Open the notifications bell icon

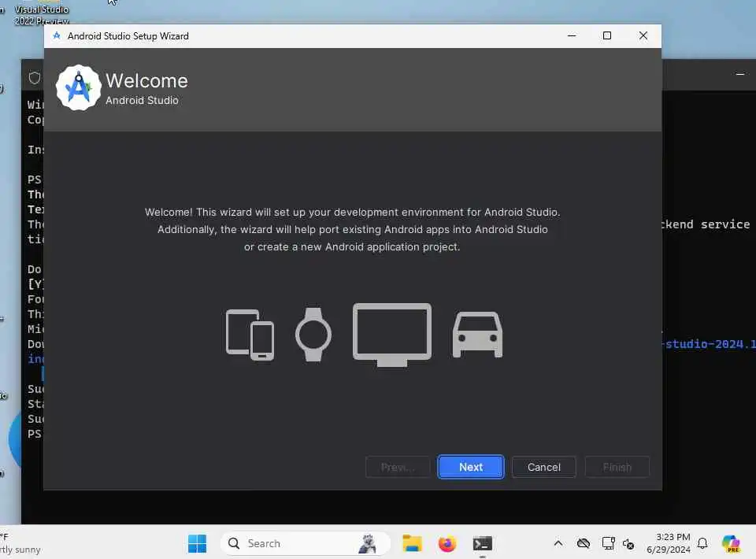pyautogui.click(x=702, y=543)
